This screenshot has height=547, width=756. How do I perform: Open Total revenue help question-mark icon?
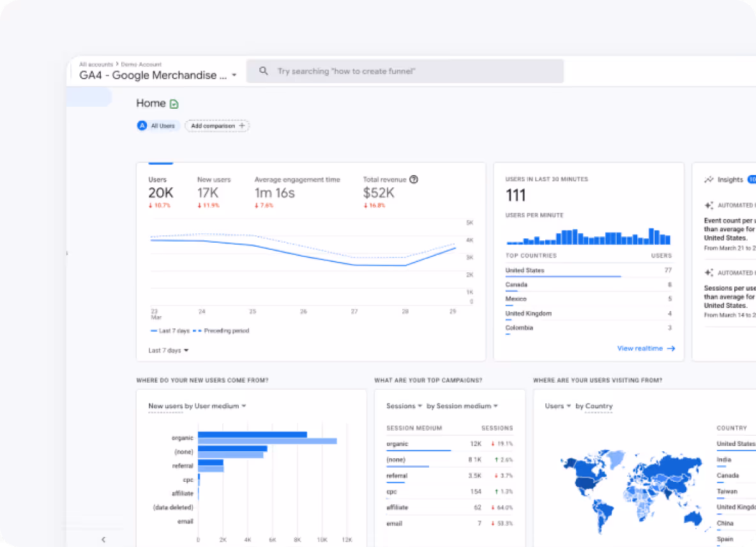(x=414, y=180)
